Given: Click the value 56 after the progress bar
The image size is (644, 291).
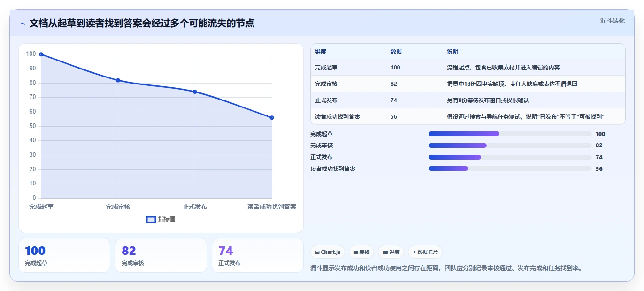Looking at the screenshot, I should [599, 168].
